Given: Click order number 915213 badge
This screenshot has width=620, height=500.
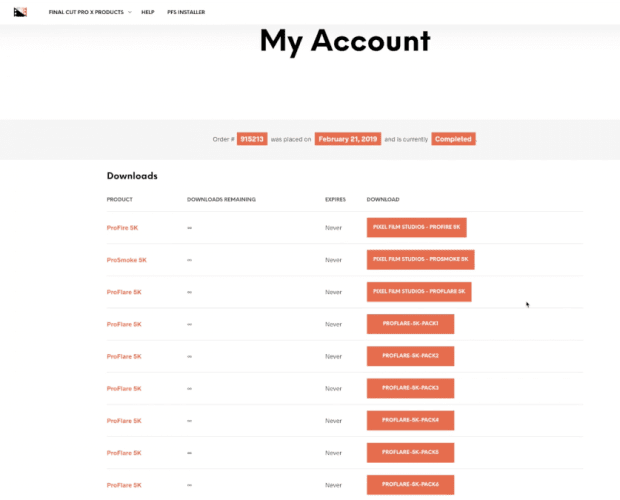Looking at the screenshot, I should coord(252,139).
